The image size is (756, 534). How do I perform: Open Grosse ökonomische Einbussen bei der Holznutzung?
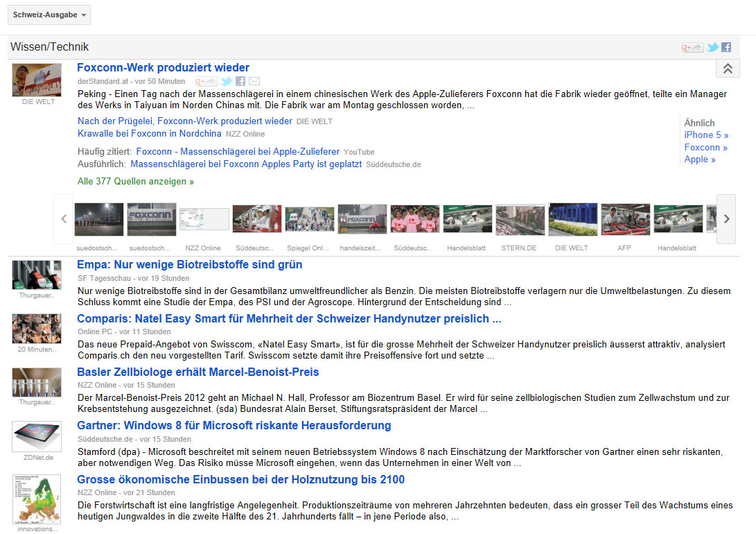(x=240, y=479)
